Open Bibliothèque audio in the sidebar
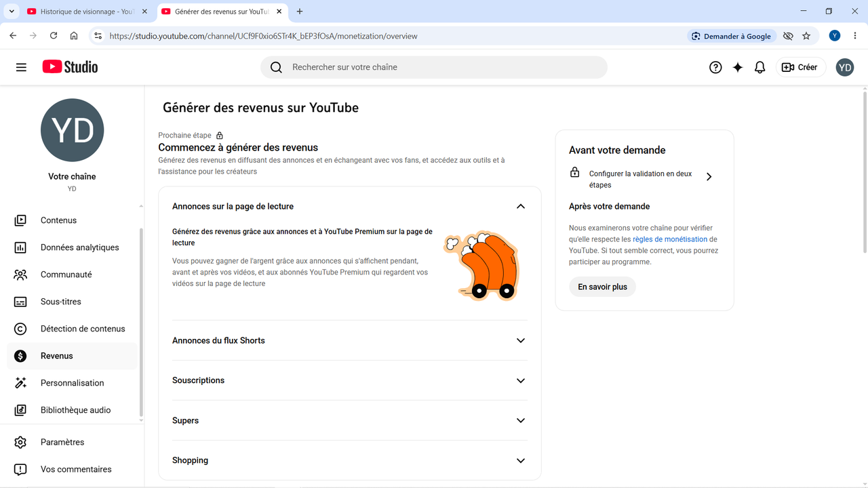 pyautogui.click(x=72, y=410)
